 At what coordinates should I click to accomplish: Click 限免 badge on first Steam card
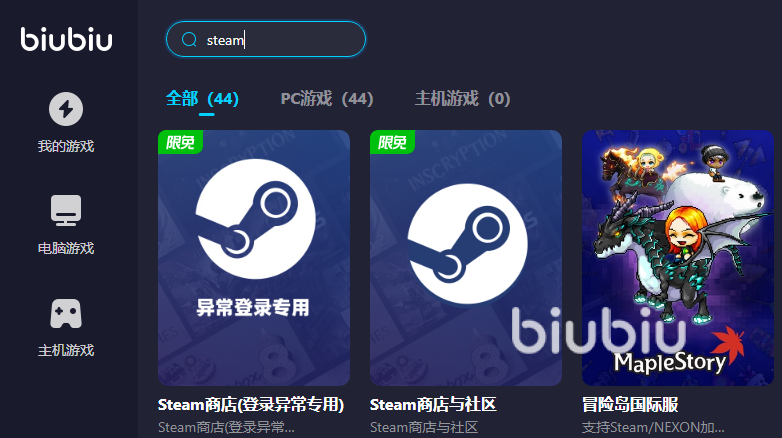[x=180, y=142]
